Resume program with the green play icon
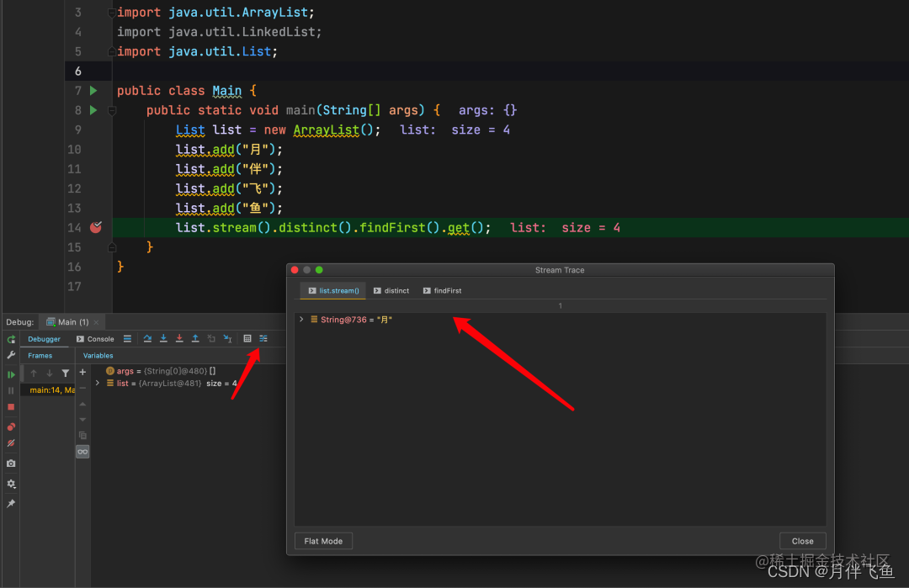This screenshot has width=909, height=588. (x=11, y=375)
